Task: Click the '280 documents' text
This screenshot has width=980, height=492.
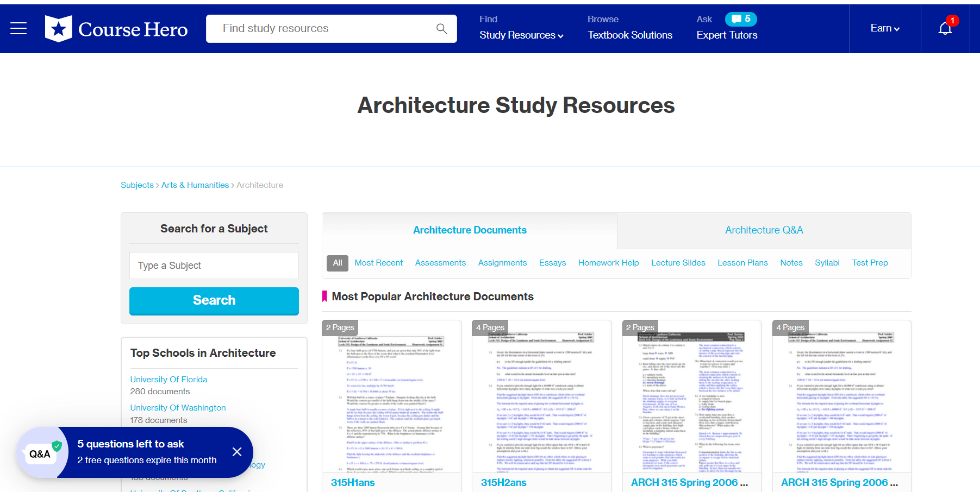Action: click(x=160, y=392)
